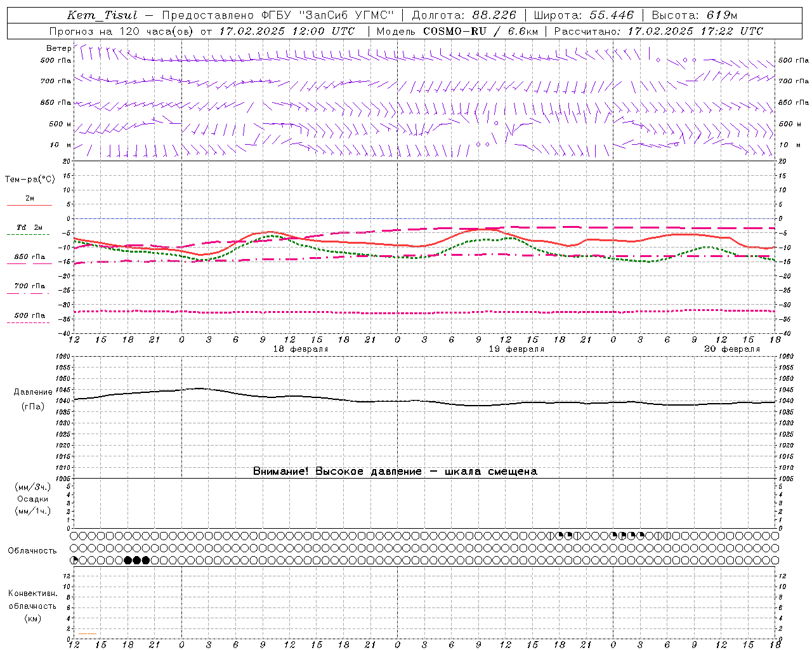
Task: Click the (гПа) unit label under Давление
Action: [33, 407]
